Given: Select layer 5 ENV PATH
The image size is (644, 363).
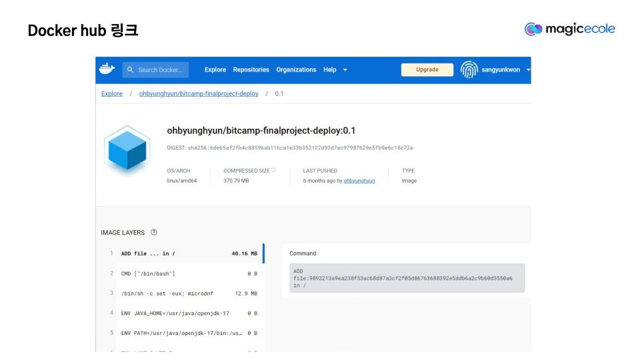Looking at the screenshot, I should coord(183,333).
